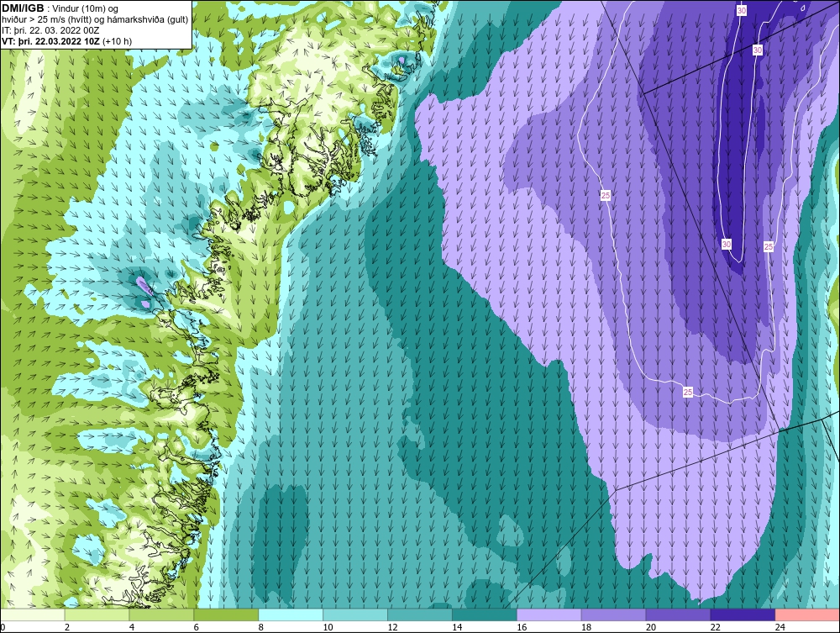Click the legend scale number '24'
Viewport: 840px width, 633px height.
pos(780,627)
